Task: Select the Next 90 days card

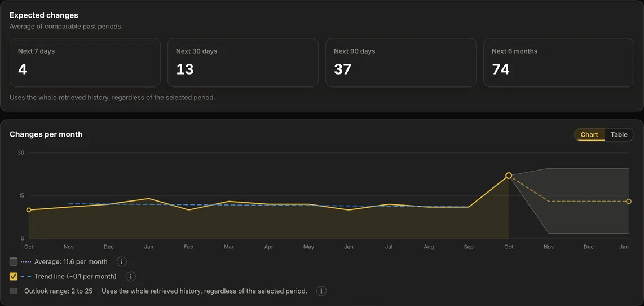Action: point(401,63)
